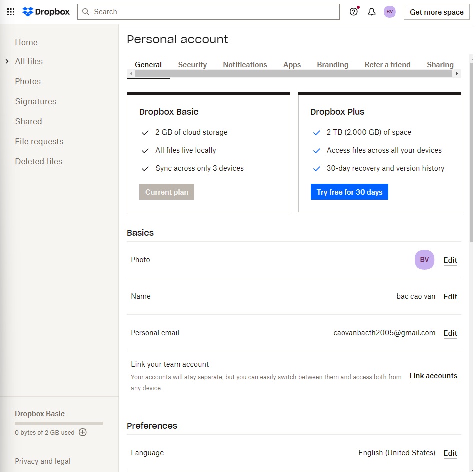Screen dimensions: 476x472
Task: Edit the profile Photo
Action: tap(450, 260)
